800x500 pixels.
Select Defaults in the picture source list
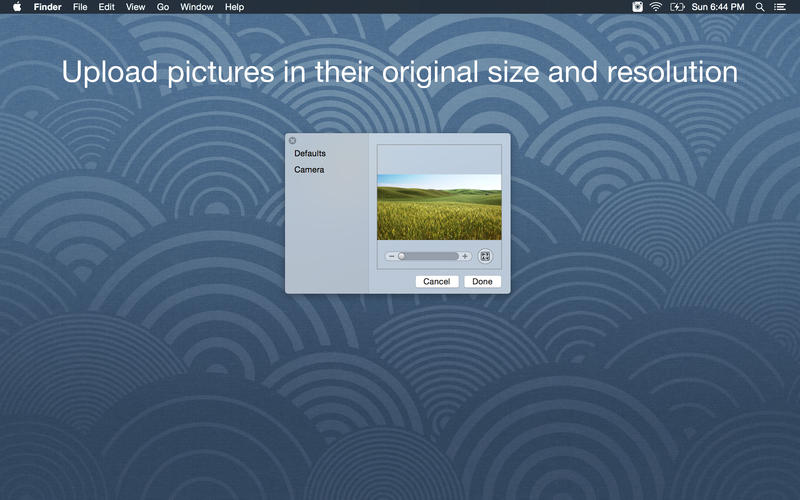(x=310, y=153)
